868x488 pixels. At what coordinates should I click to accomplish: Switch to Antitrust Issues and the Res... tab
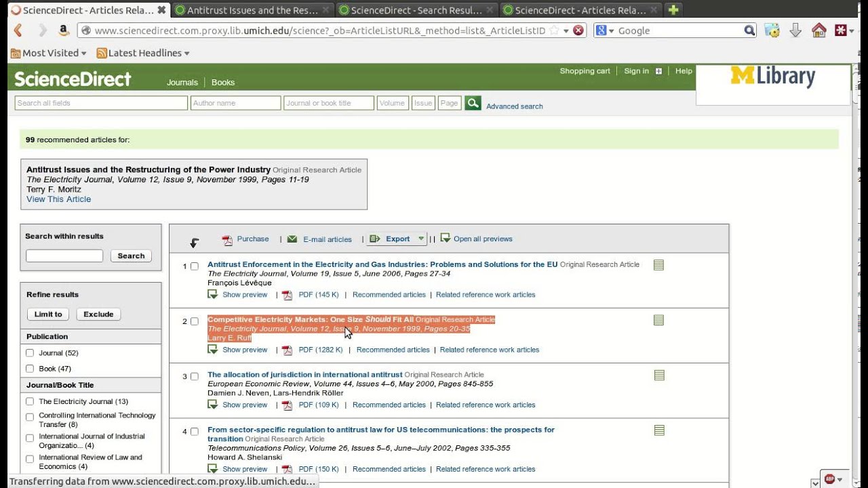[x=252, y=10]
